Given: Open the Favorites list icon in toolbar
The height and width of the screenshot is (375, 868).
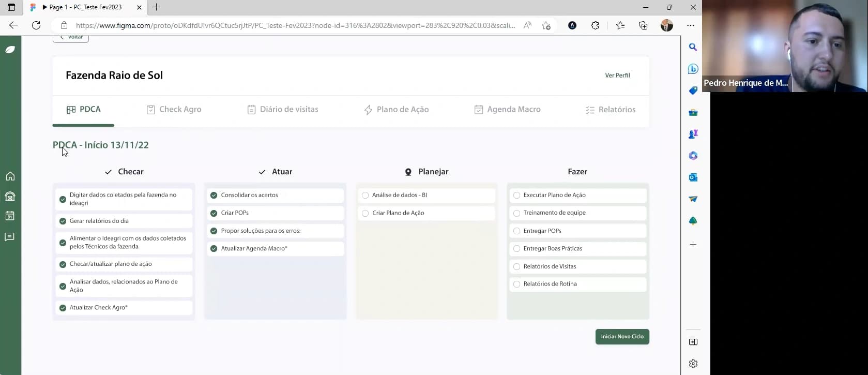Looking at the screenshot, I should (620, 25).
